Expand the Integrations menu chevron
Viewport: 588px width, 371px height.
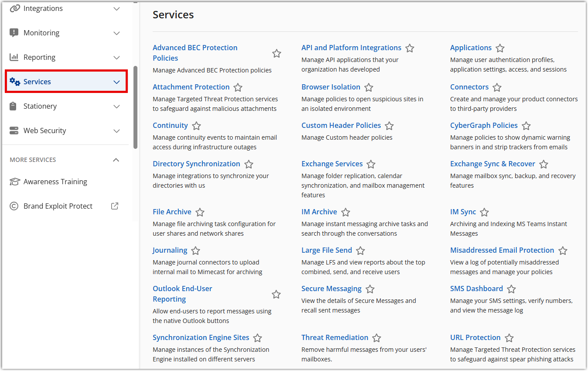tap(116, 9)
